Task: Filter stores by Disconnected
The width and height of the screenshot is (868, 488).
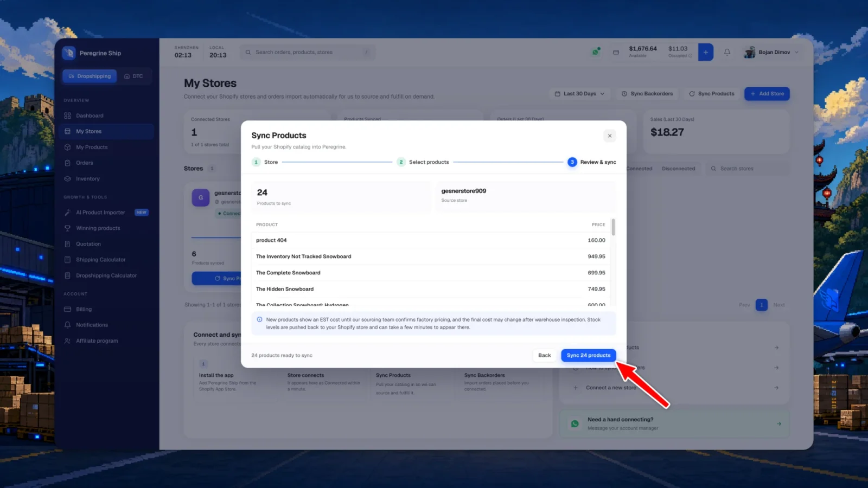Action: click(x=678, y=169)
